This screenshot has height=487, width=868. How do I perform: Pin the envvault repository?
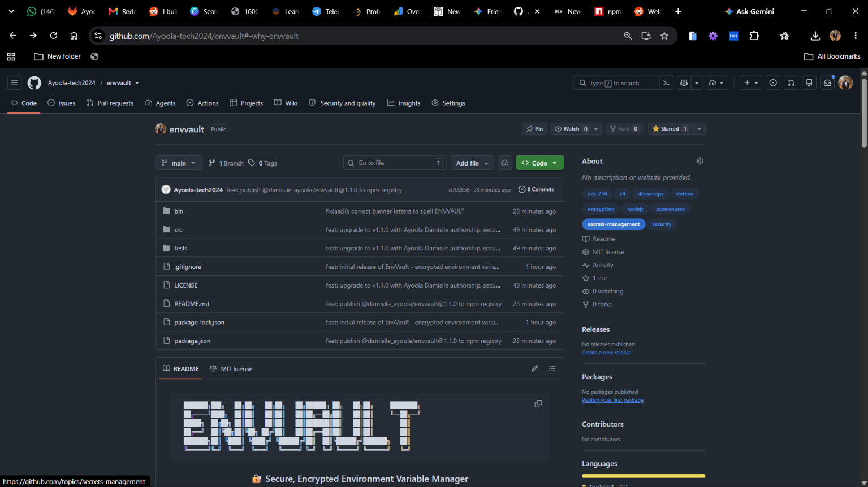click(x=534, y=129)
